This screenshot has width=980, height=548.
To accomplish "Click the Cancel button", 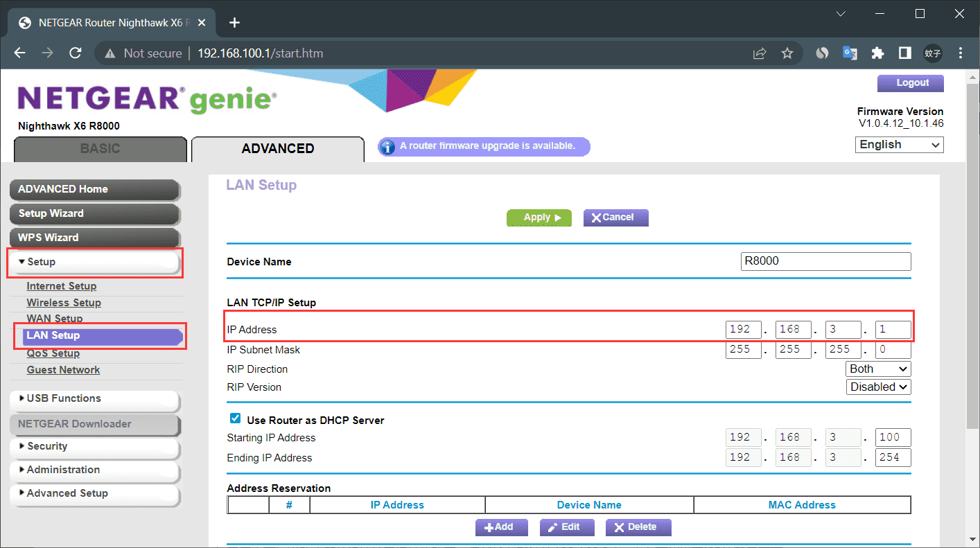I will 616,218.
